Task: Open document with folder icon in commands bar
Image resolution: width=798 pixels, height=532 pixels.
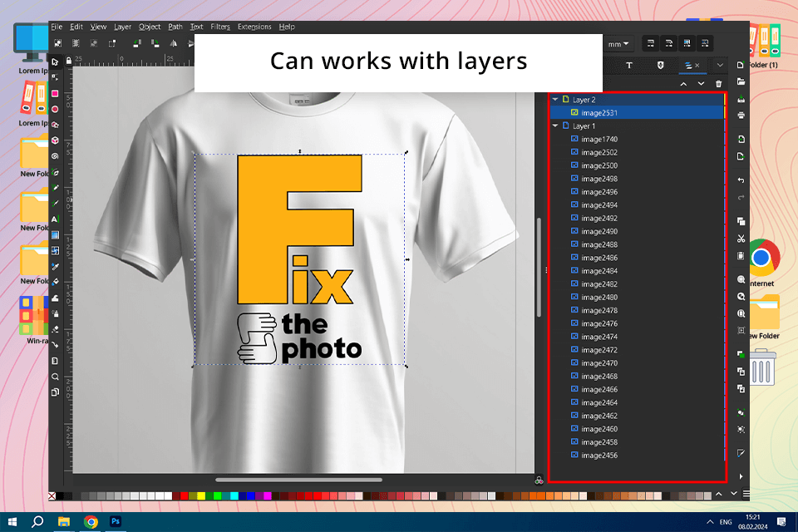Action: click(741, 81)
